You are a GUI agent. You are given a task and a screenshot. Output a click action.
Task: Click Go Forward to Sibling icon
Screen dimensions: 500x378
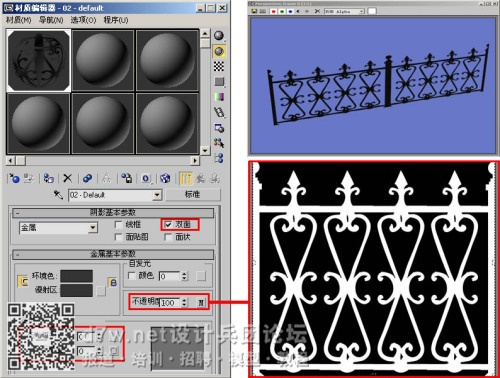(215, 178)
